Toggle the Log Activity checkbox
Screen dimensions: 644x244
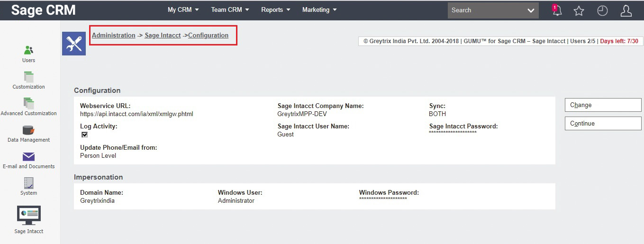[85, 135]
